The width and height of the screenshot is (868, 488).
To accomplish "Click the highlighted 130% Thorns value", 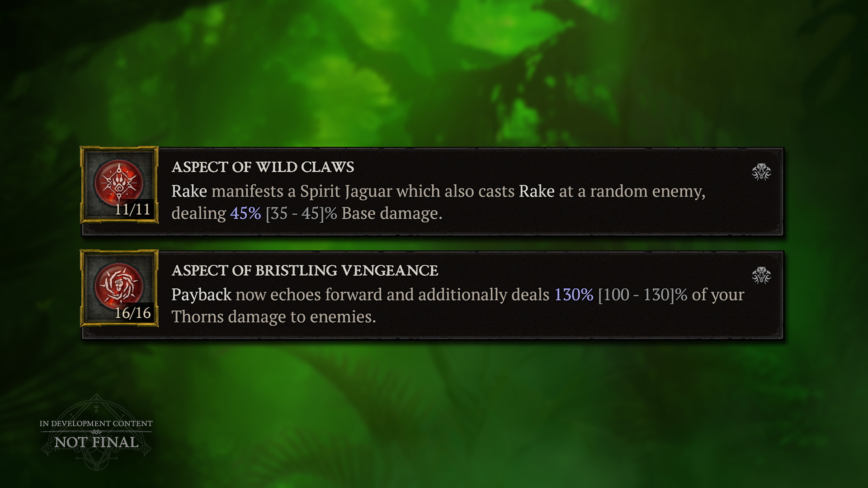I will (x=574, y=295).
